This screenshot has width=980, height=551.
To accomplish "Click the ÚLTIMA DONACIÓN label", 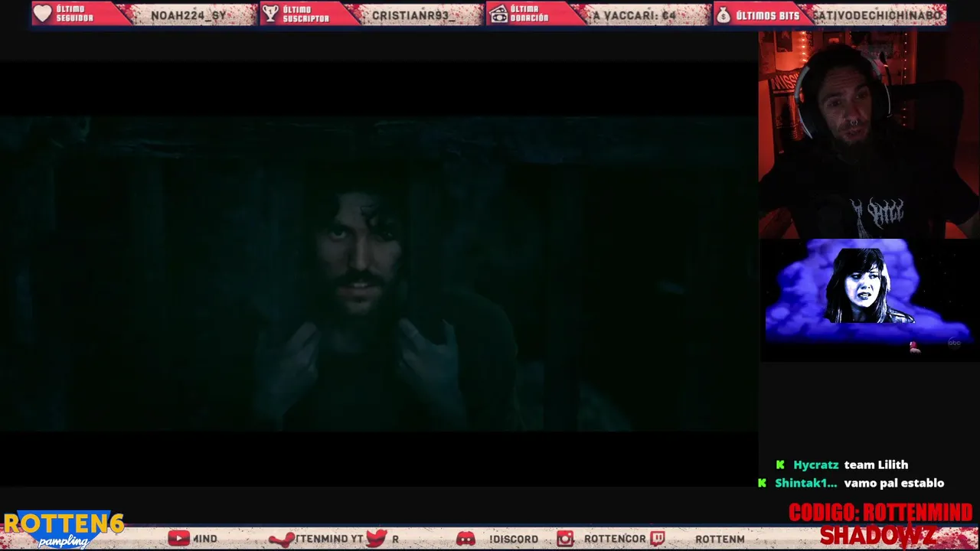I will click(x=530, y=14).
